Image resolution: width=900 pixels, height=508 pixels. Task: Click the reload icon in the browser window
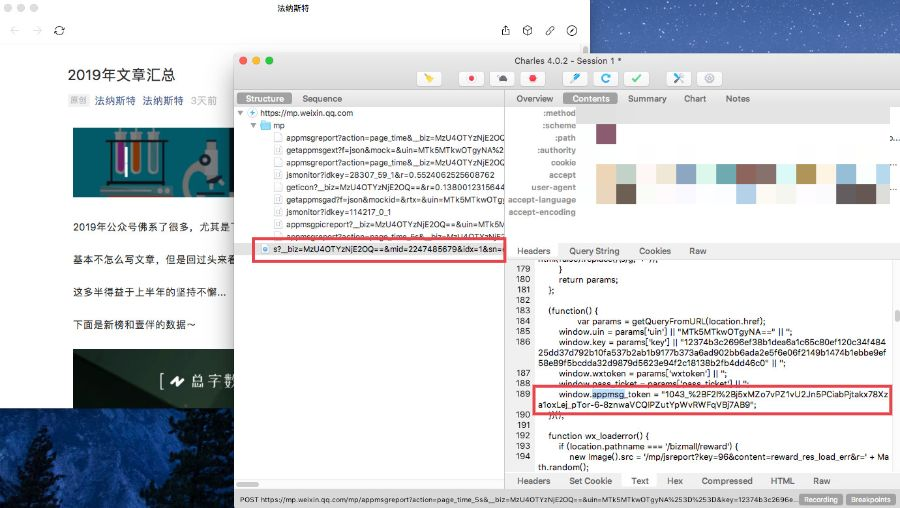[60, 30]
